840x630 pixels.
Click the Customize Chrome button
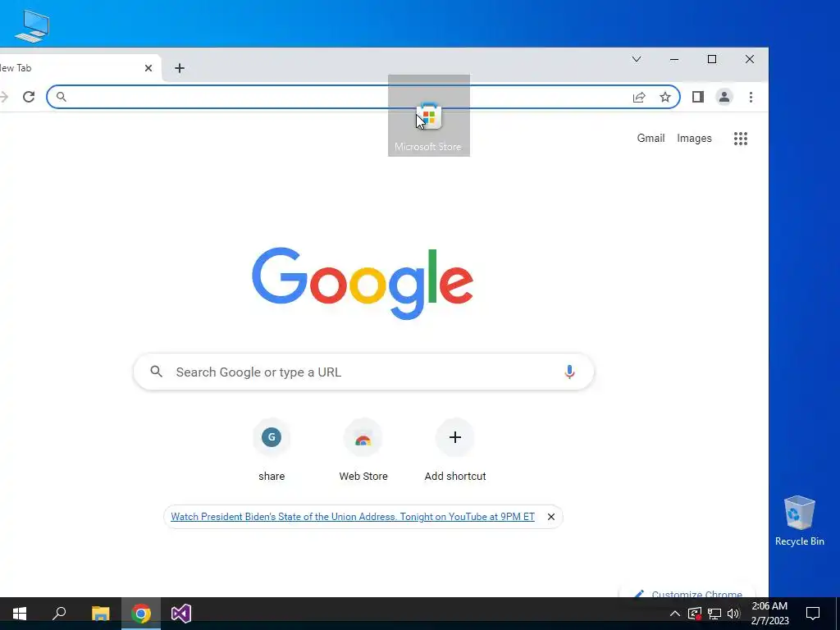[x=688, y=592]
